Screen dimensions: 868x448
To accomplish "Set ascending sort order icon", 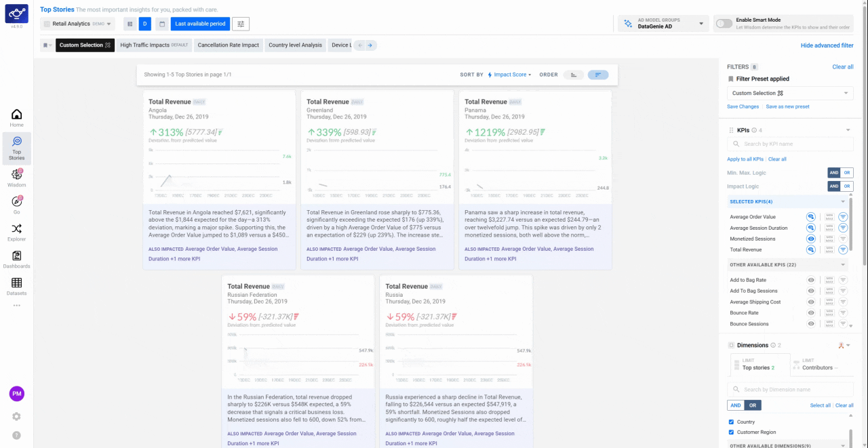I will pos(574,75).
